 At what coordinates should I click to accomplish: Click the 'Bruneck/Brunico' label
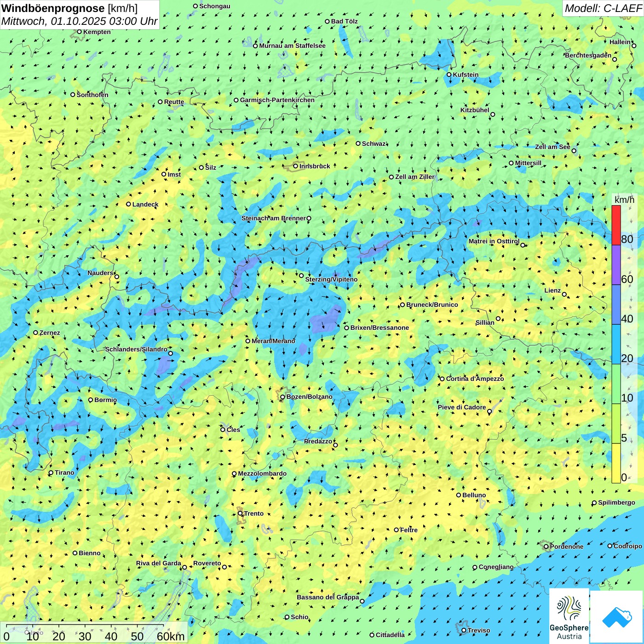pos(432,305)
